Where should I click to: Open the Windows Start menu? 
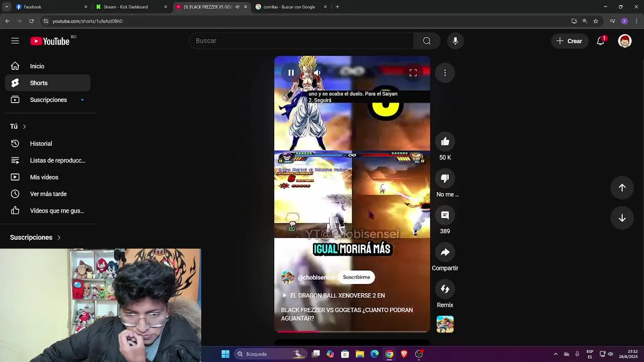click(x=225, y=354)
